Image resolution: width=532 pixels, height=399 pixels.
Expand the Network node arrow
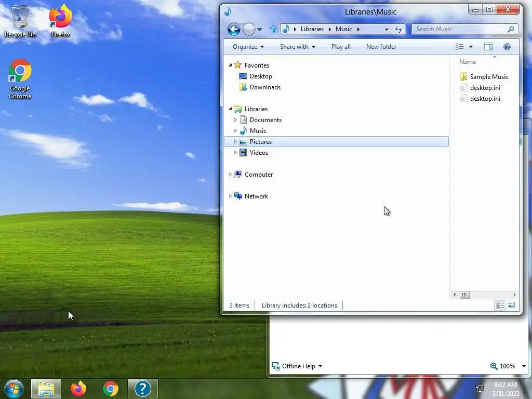pos(230,196)
